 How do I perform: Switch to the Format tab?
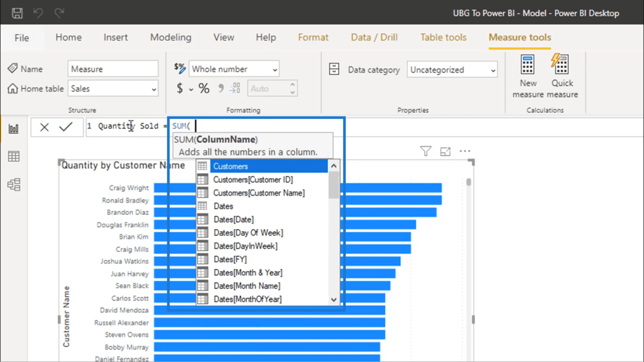point(313,37)
